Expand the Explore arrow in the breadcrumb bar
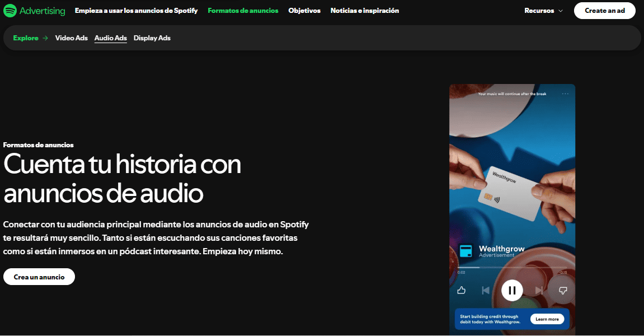Screen dimensions: 644x336 [46, 38]
